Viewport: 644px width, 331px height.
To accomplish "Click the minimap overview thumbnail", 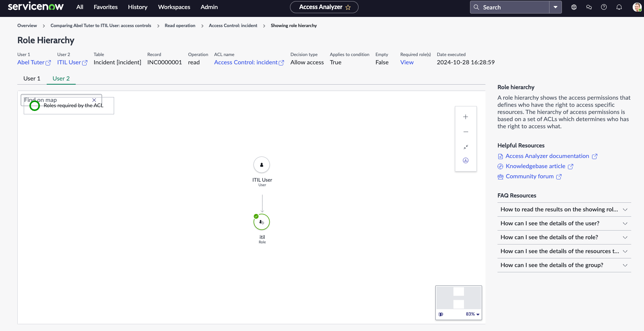I will (x=459, y=298).
